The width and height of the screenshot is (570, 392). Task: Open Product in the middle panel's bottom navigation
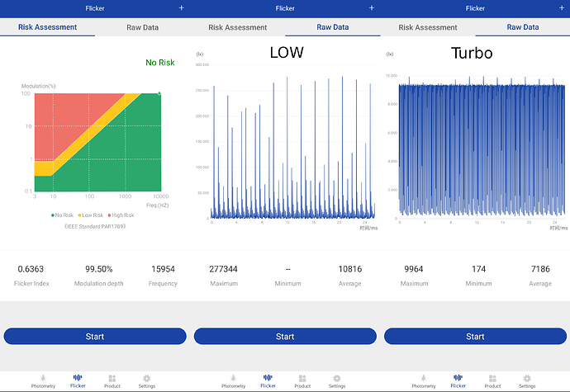point(302,380)
